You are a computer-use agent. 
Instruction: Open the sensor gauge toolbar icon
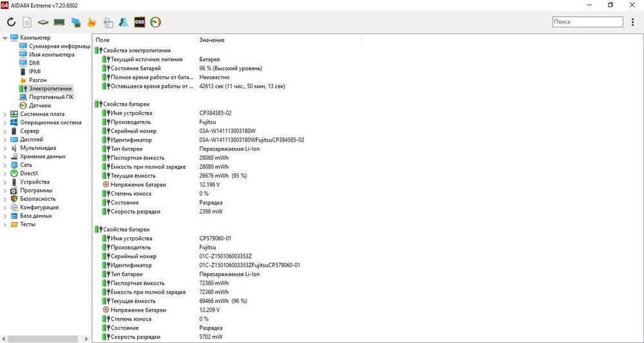[x=156, y=22]
